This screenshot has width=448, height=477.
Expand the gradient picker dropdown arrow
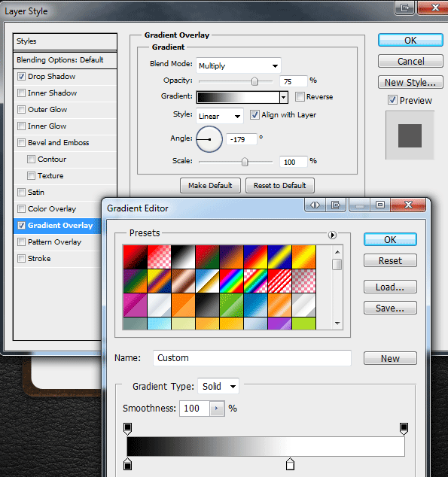(283, 97)
